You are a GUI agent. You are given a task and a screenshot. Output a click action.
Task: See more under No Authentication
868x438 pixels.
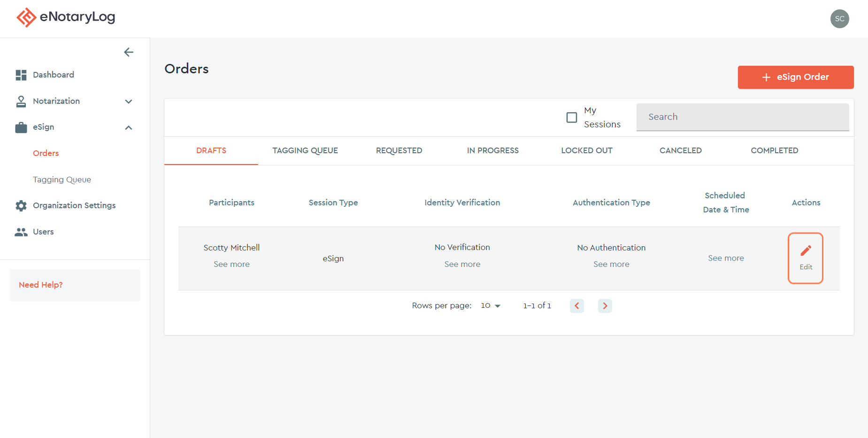point(611,264)
